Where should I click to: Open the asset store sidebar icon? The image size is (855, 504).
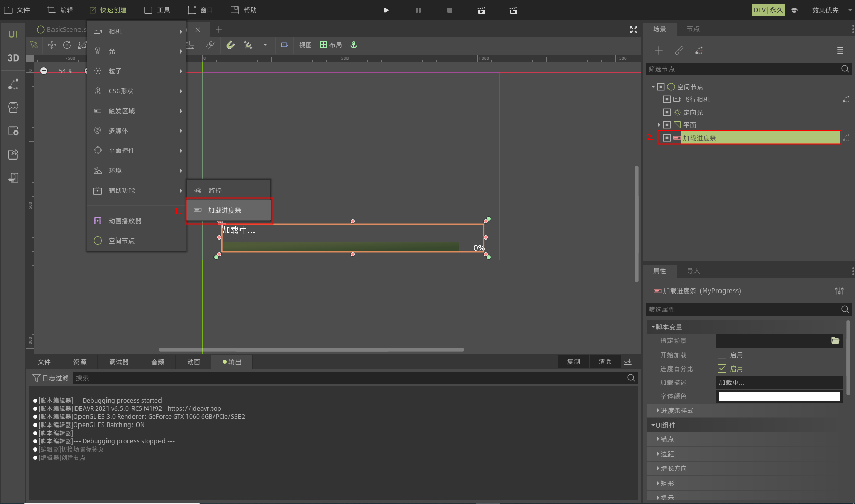pos(13,108)
